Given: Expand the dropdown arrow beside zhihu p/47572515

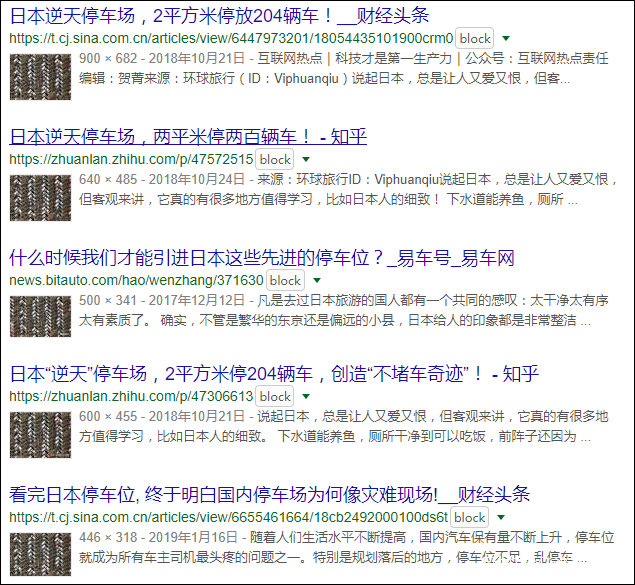Looking at the screenshot, I should [306, 160].
